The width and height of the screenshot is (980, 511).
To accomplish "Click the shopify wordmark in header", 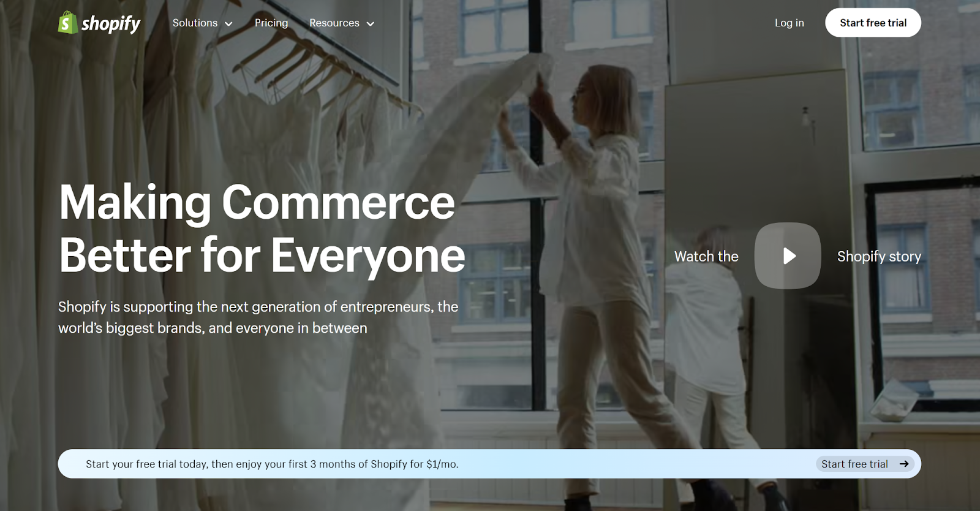I will [x=111, y=24].
